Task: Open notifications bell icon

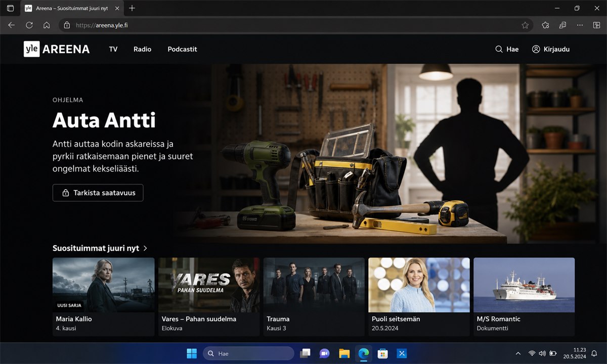Action: [594, 353]
